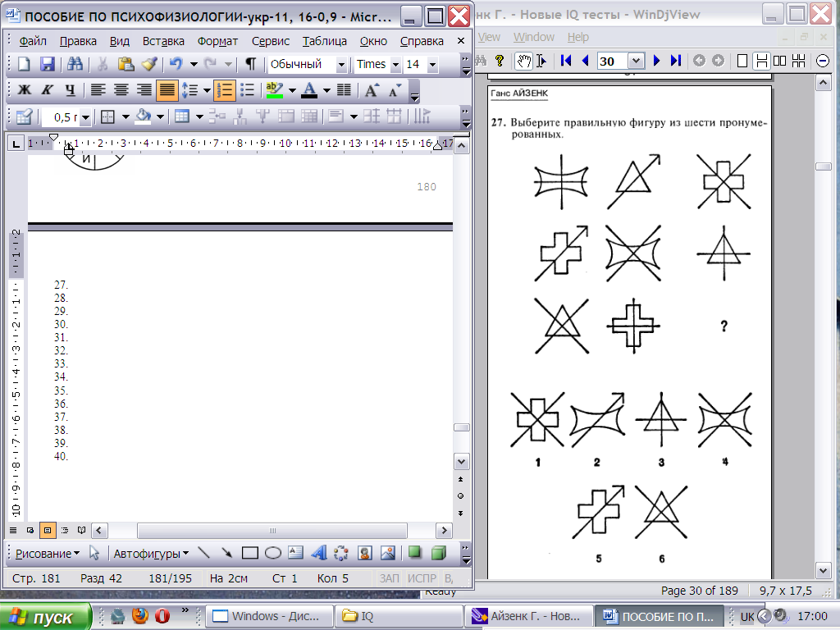Open the Рисование drawing menu

[x=47, y=554]
